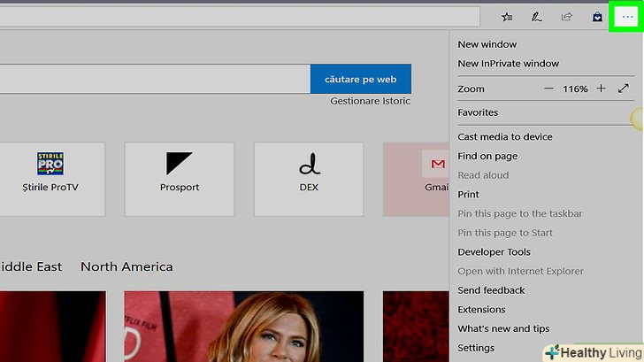Click the Settings and more ellipsis button
The width and height of the screenshot is (644, 362).
(627, 17)
